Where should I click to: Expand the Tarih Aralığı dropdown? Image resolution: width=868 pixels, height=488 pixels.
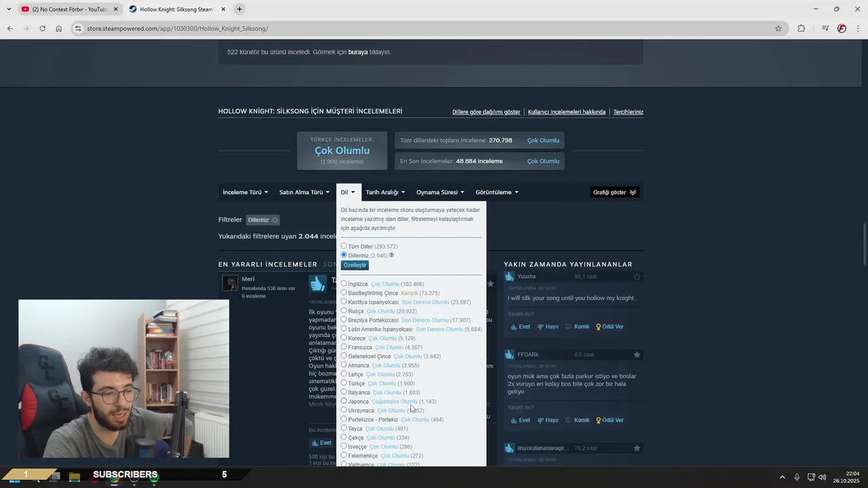(x=385, y=192)
